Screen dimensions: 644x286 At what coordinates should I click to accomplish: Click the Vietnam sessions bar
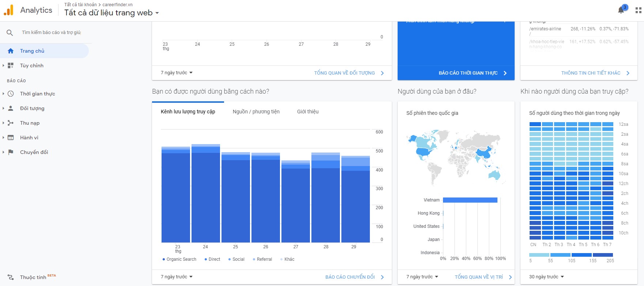tap(470, 200)
